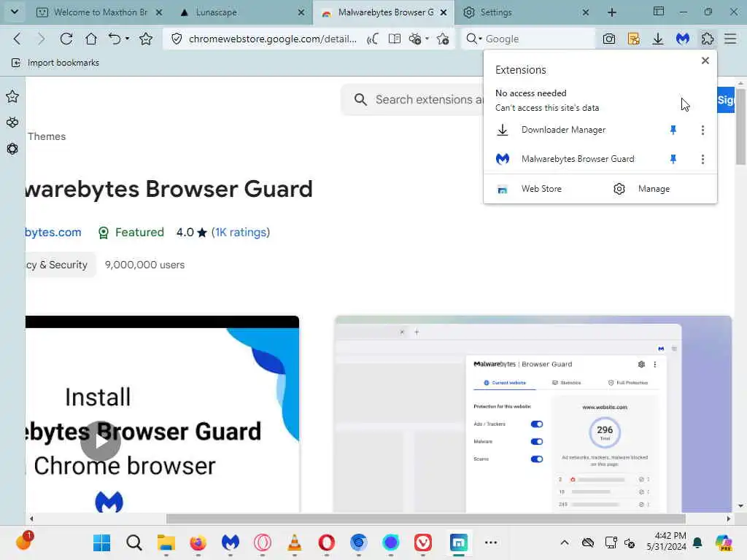Unpin Downloader Manager from toolbar

tap(673, 130)
